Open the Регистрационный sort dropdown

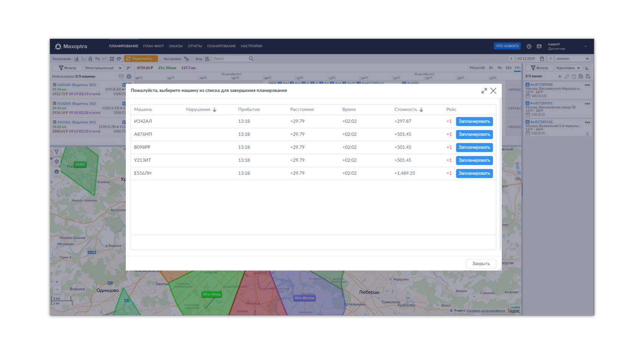pyautogui.click(x=103, y=68)
